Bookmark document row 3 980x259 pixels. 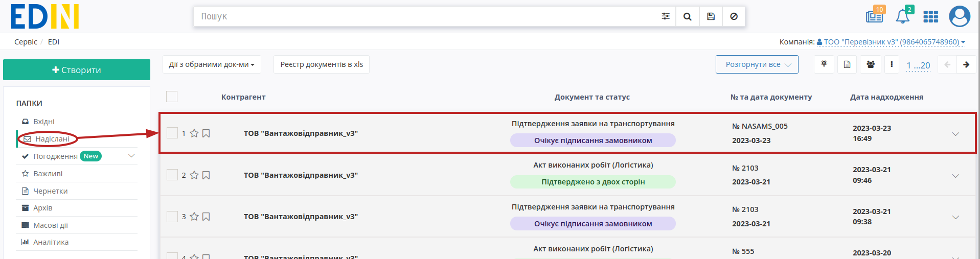(x=206, y=217)
